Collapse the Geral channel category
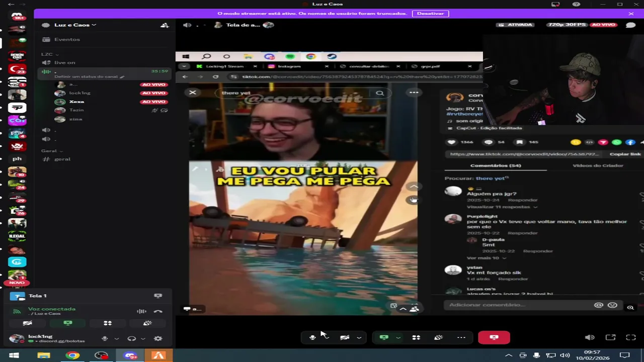 (52, 151)
